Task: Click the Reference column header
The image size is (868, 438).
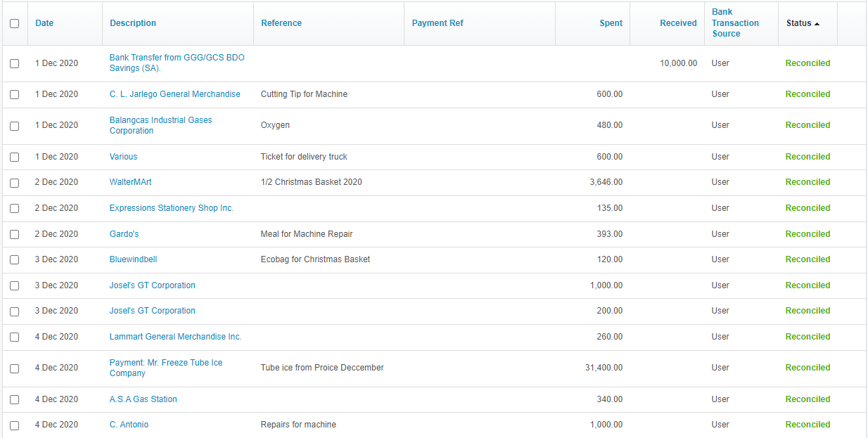Action: click(281, 23)
